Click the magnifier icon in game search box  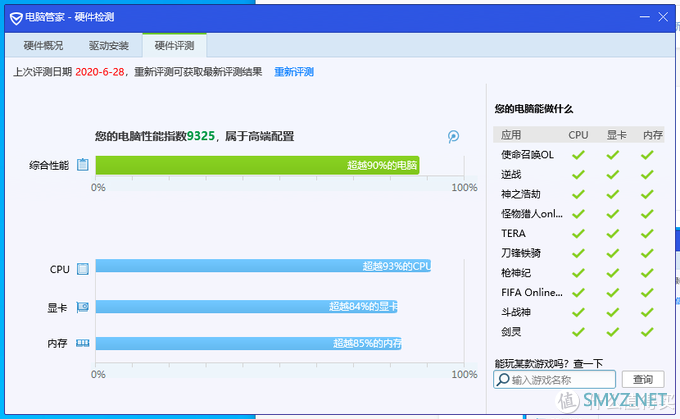503,380
